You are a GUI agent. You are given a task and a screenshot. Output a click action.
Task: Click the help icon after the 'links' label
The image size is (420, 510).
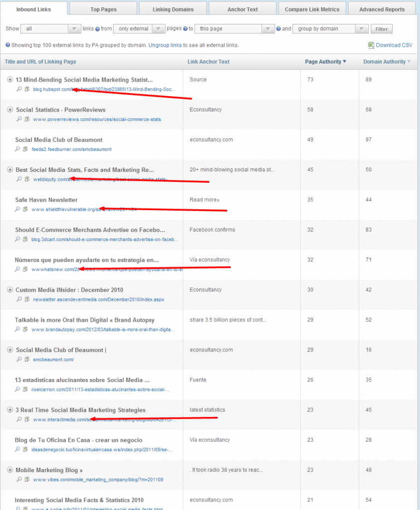(x=97, y=29)
